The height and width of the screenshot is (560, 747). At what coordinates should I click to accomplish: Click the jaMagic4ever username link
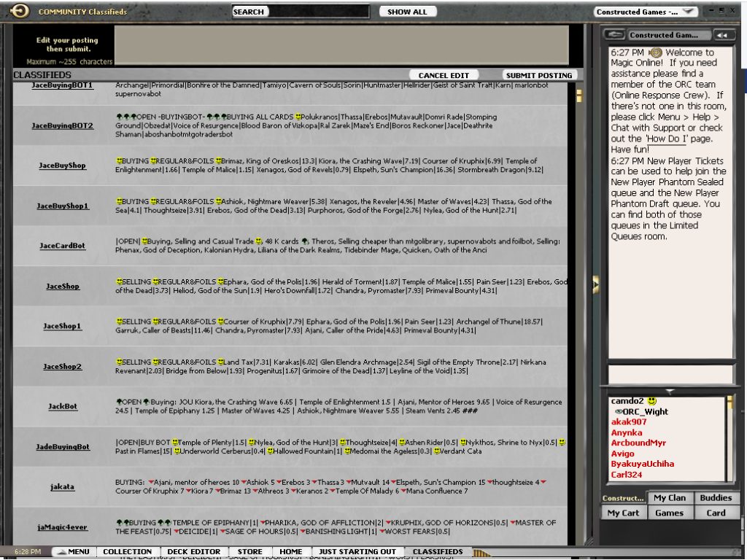[63, 528]
